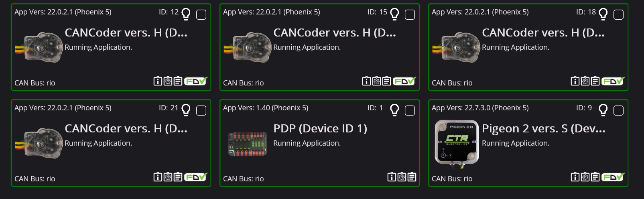Open the PDP (Device ID 1) title

coord(320,128)
